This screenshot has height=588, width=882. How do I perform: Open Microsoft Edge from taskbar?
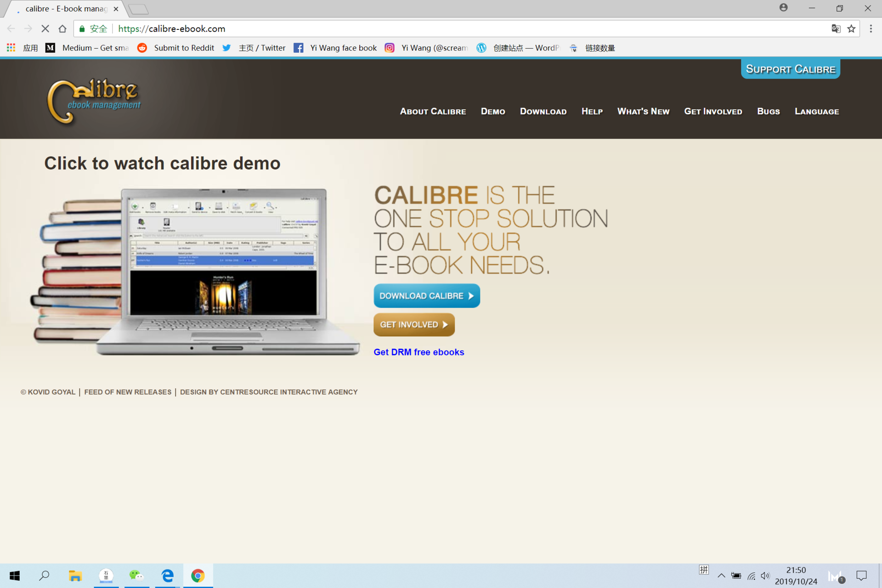[167, 576]
